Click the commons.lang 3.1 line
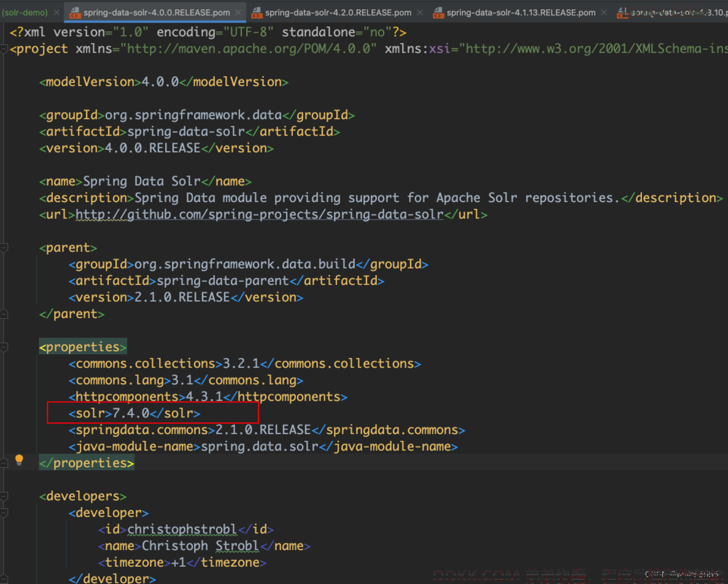 pyautogui.click(x=186, y=381)
